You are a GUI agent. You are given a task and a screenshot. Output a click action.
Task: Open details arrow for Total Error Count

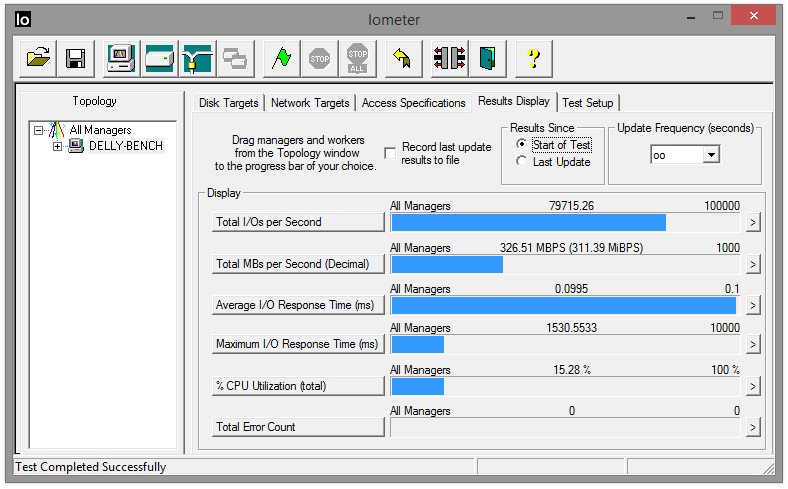point(752,428)
